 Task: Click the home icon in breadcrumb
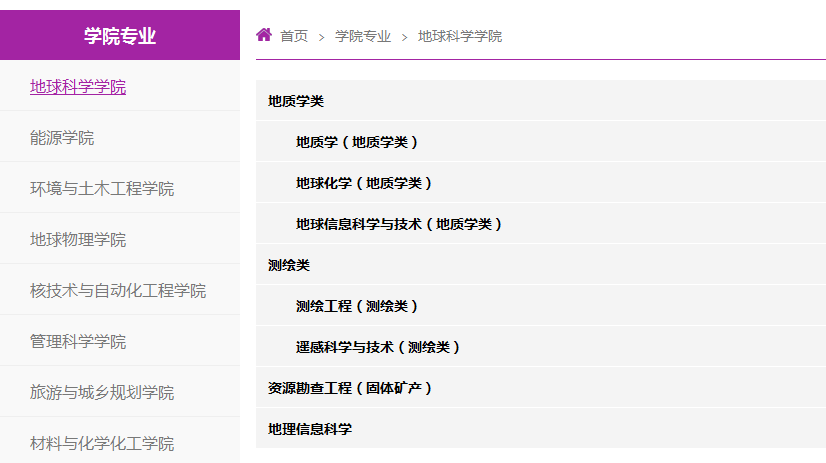pyautogui.click(x=264, y=35)
